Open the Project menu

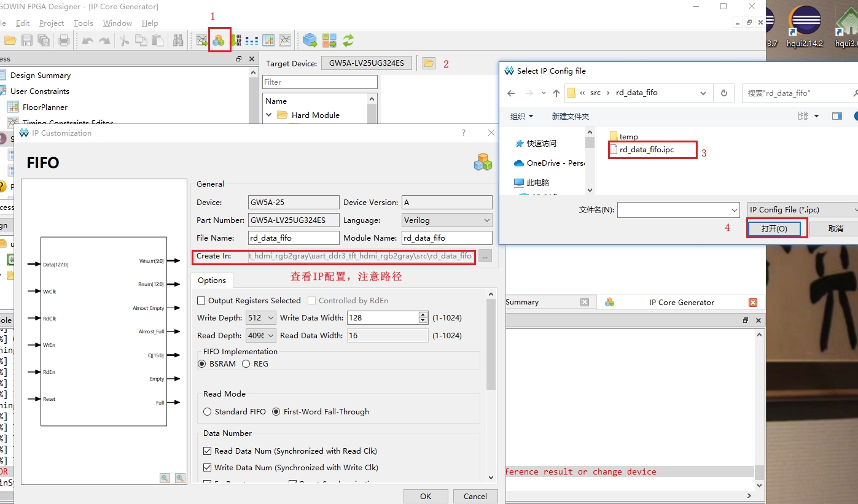coord(52,23)
